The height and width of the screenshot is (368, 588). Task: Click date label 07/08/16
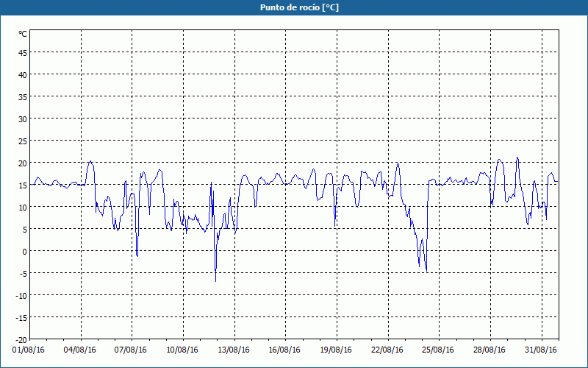pyautogui.click(x=131, y=350)
